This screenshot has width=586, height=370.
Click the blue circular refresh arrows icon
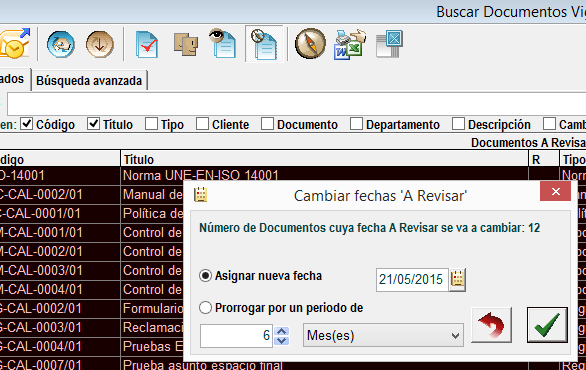coord(61,44)
